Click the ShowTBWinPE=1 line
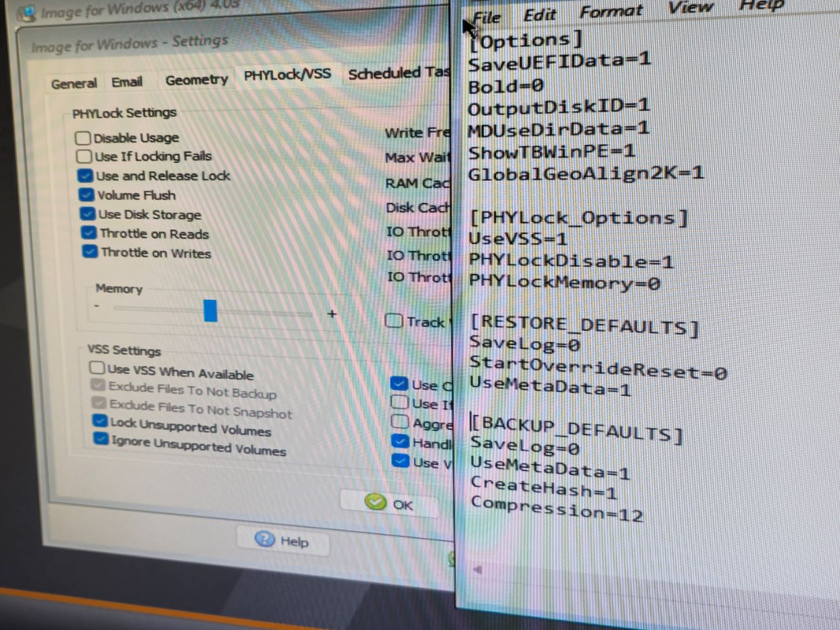840x630 pixels. click(552, 152)
